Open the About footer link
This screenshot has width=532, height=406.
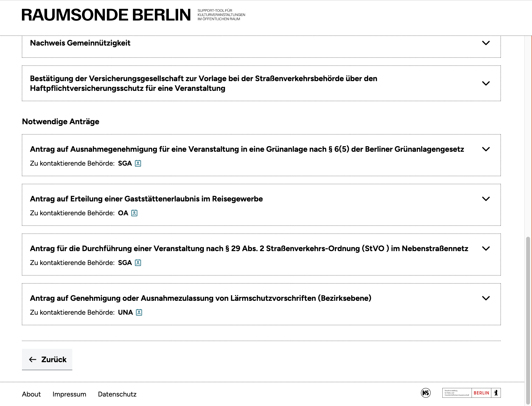[31, 394]
